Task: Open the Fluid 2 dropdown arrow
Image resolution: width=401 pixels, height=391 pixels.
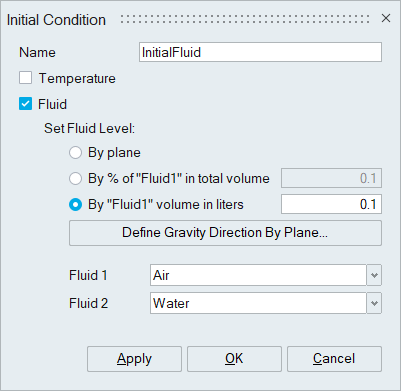Action: pos(374,303)
